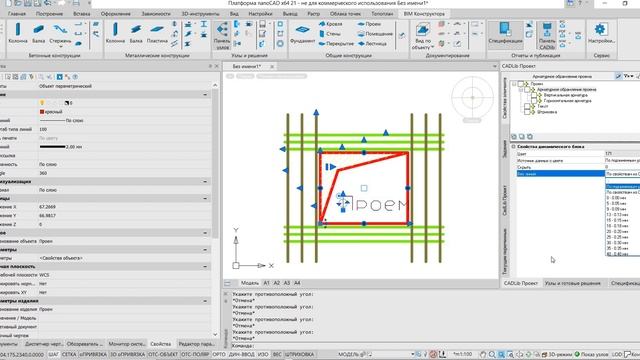Check the Горизонтальная арматура checkbox
The width and height of the screenshot is (640, 360).
533,100
